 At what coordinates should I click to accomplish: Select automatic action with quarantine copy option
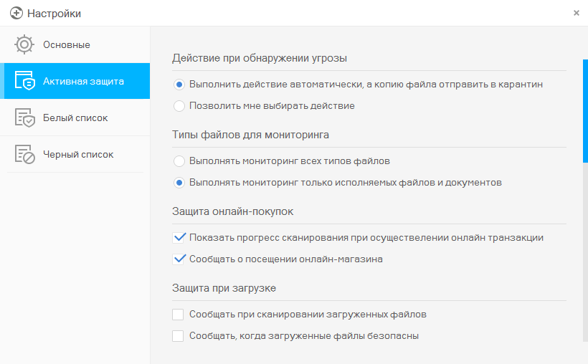coord(179,84)
